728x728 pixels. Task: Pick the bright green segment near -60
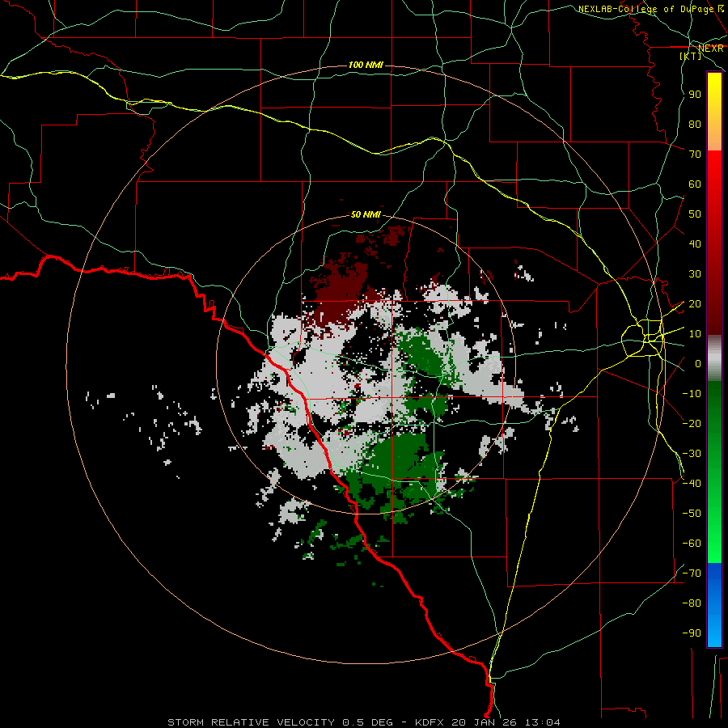point(714,544)
